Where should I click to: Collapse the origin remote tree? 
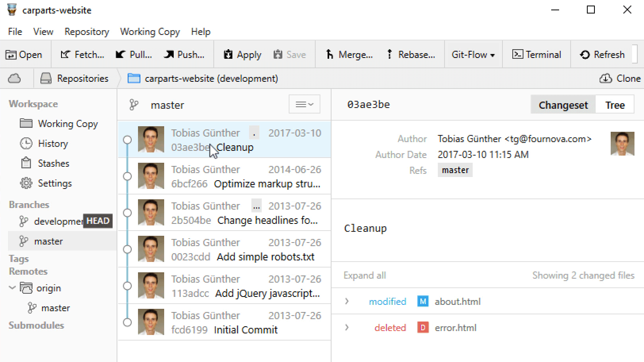click(13, 288)
